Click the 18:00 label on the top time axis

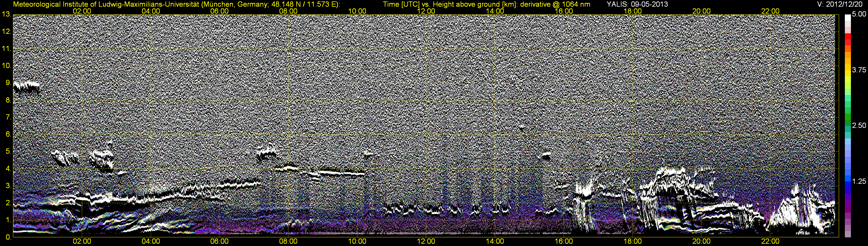pyautogui.click(x=633, y=11)
